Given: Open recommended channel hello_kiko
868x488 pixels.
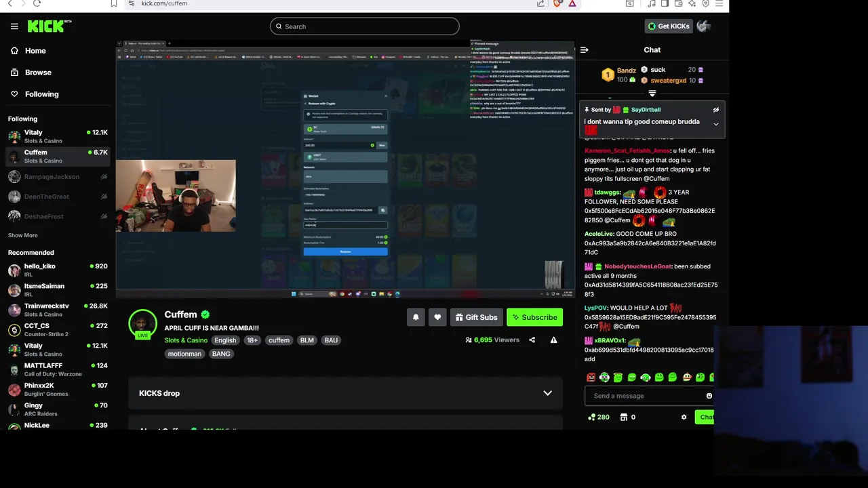Looking at the screenshot, I should point(57,270).
